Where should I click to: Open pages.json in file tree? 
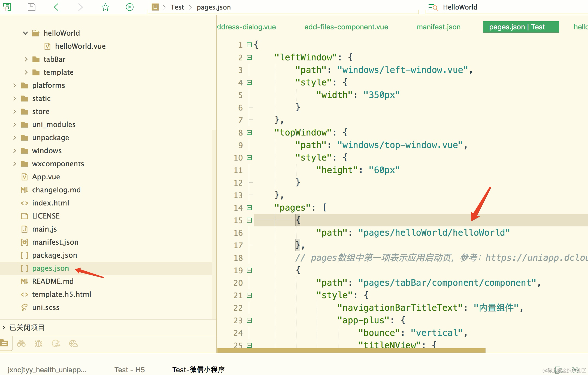pyautogui.click(x=50, y=268)
